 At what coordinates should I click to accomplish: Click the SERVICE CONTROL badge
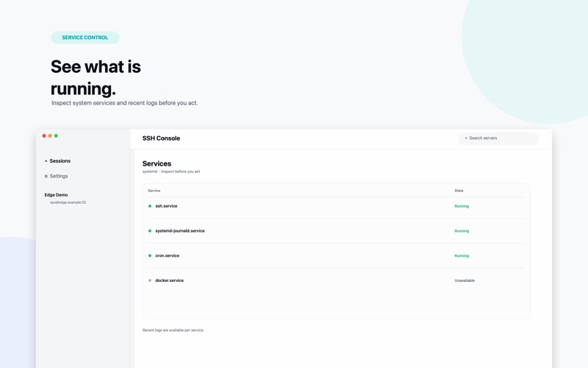coord(85,38)
